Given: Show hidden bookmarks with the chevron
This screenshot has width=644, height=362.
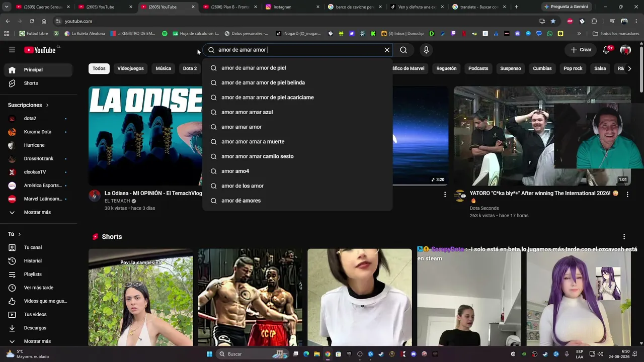Looking at the screenshot, I should pyautogui.click(x=579, y=34).
